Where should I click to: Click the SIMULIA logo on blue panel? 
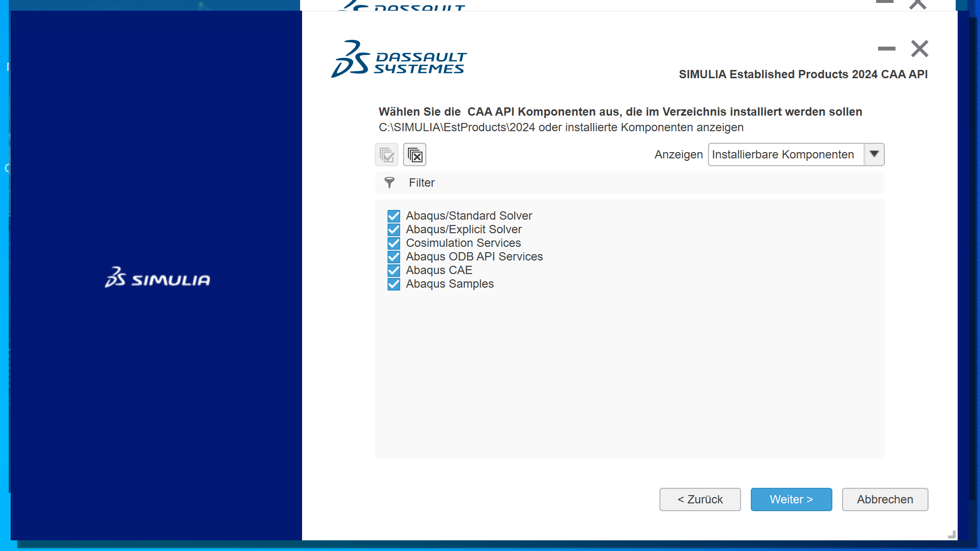coord(157,277)
